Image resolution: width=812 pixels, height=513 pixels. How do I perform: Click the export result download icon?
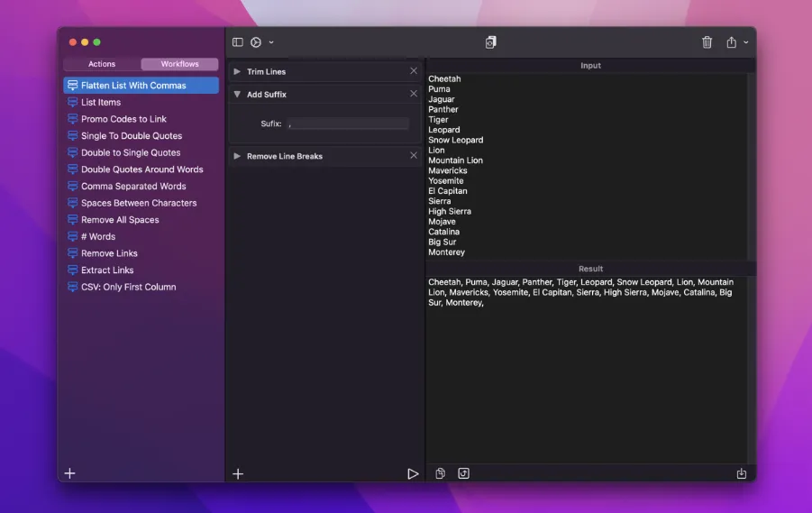[x=742, y=473]
